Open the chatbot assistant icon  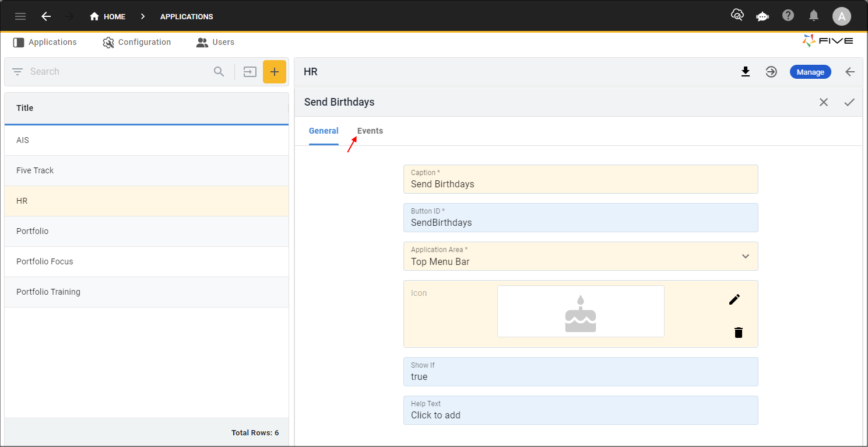pos(762,16)
